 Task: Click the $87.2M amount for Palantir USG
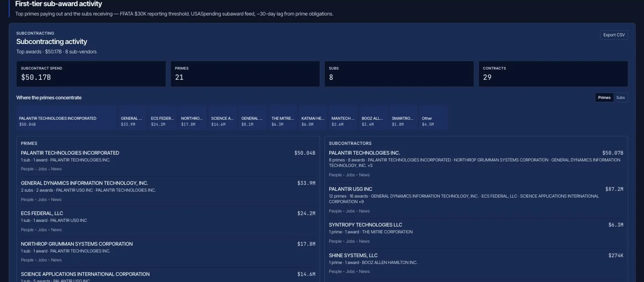pos(614,189)
